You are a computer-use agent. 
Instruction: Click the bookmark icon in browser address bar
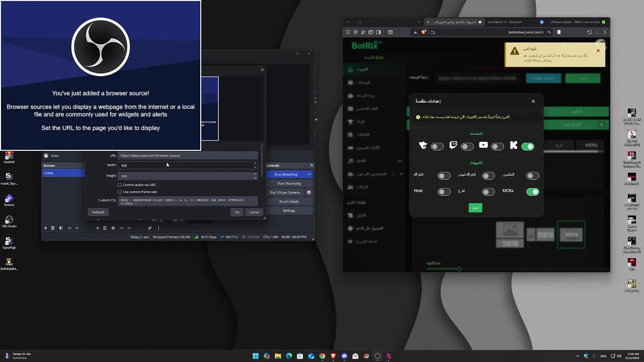[x=559, y=32]
